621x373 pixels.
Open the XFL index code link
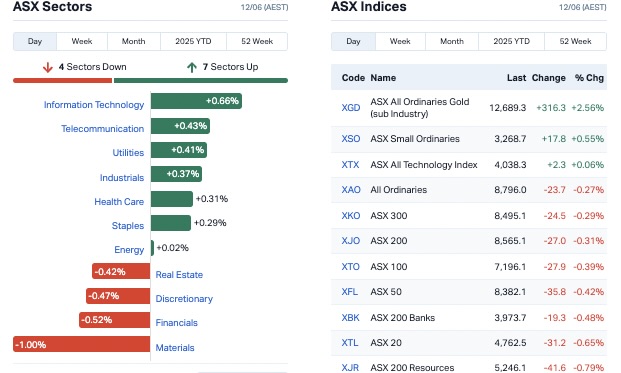coord(350,292)
